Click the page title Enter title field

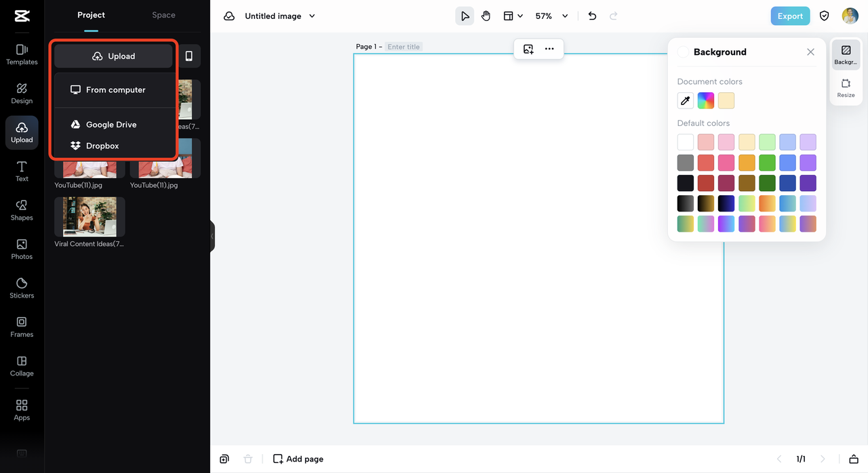(403, 47)
